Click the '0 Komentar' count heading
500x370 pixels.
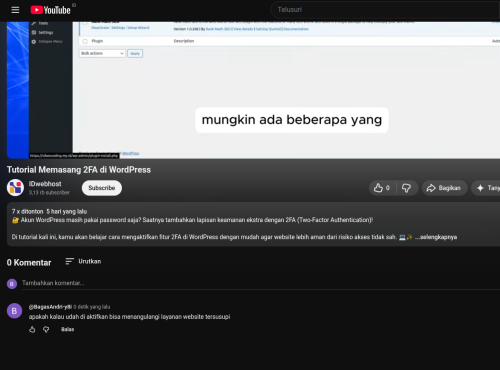[29, 263]
